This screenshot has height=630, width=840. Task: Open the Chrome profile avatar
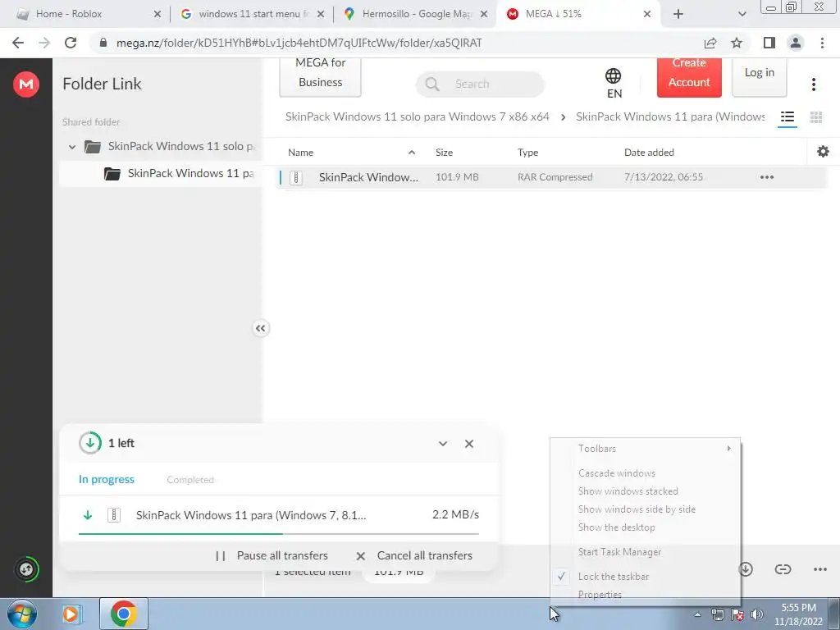tap(796, 43)
